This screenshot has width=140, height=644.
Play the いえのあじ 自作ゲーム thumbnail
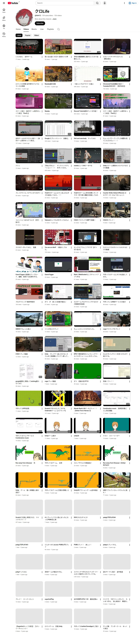[29, 46]
